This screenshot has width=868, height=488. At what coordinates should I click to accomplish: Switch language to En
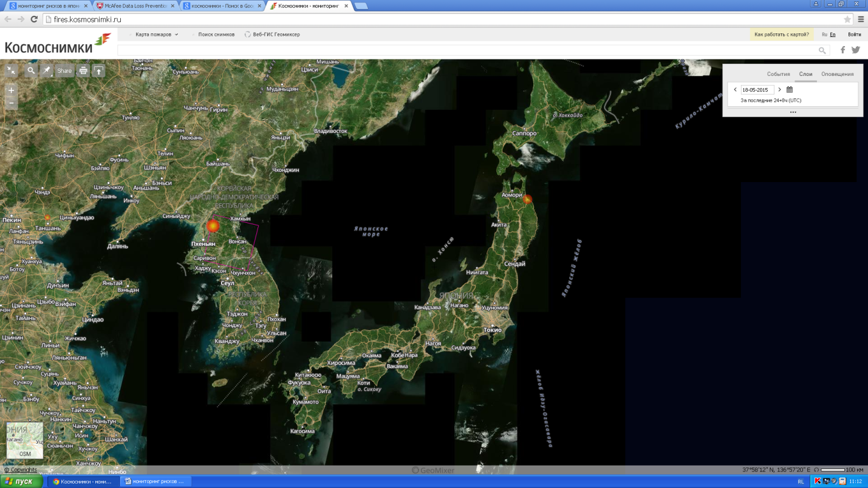coord(833,35)
